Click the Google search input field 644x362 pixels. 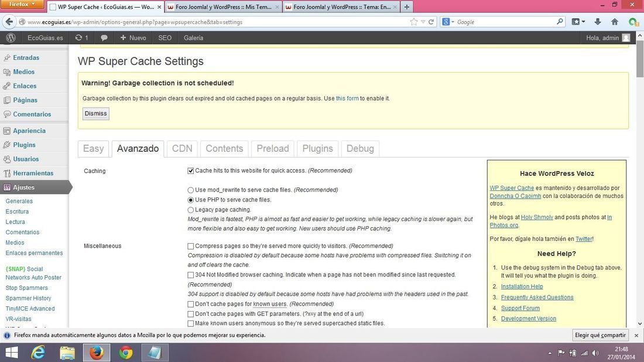click(505, 22)
